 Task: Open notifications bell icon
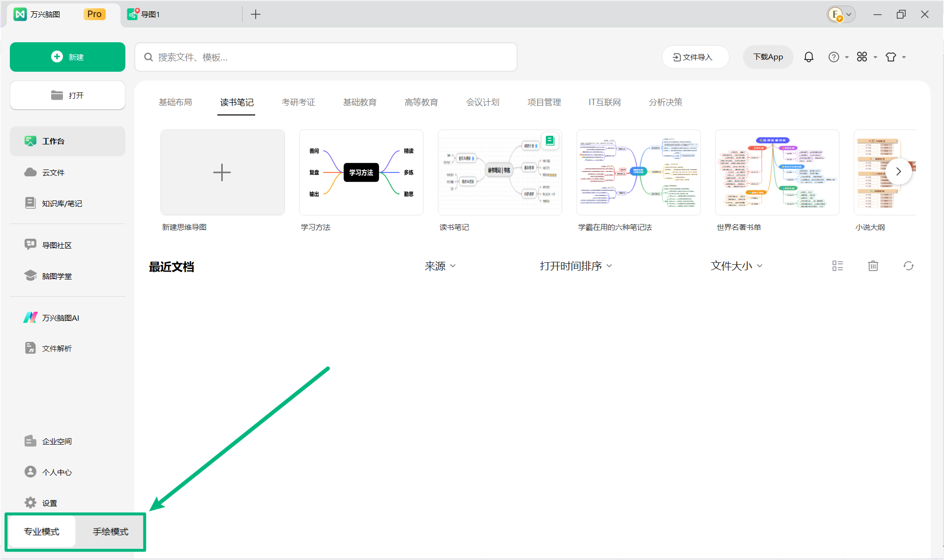[x=809, y=57]
